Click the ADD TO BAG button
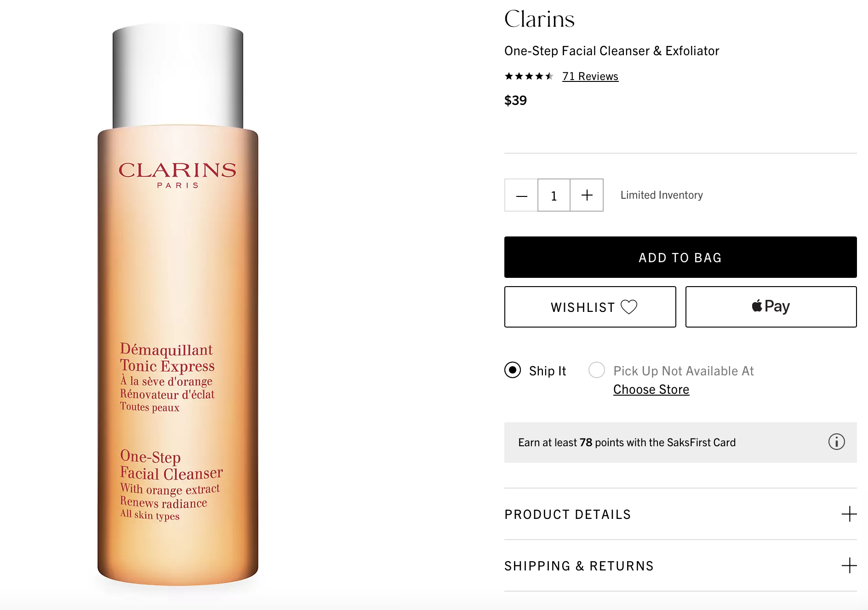The width and height of the screenshot is (868, 610). click(x=680, y=257)
